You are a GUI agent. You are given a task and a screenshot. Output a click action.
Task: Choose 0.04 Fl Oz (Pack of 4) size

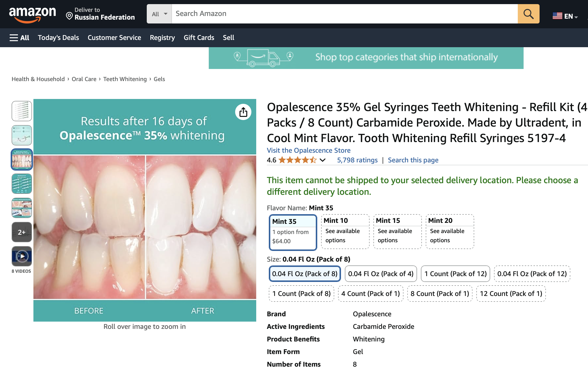pyautogui.click(x=380, y=274)
